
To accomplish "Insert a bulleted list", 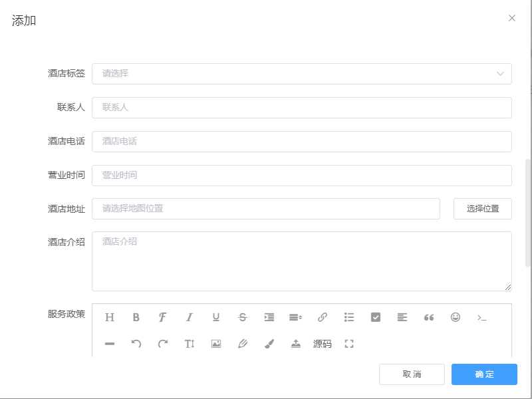I will click(348, 317).
